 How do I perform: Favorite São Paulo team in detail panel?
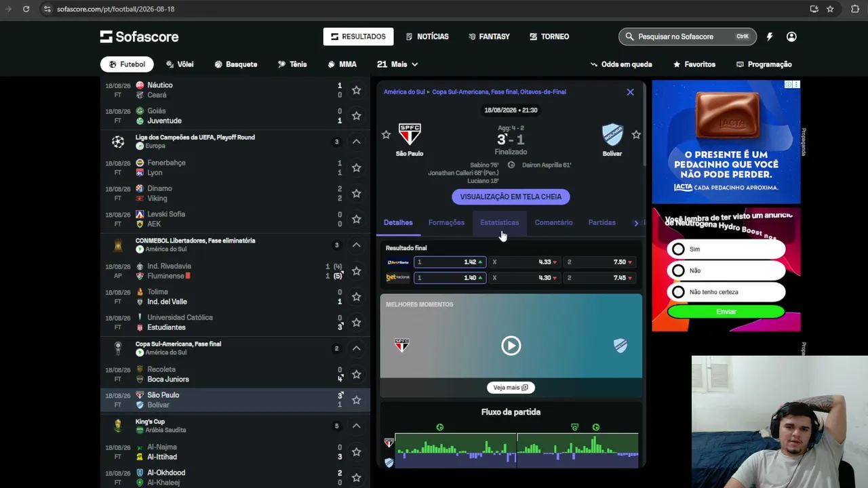pyautogui.click(x=386, y=135)
